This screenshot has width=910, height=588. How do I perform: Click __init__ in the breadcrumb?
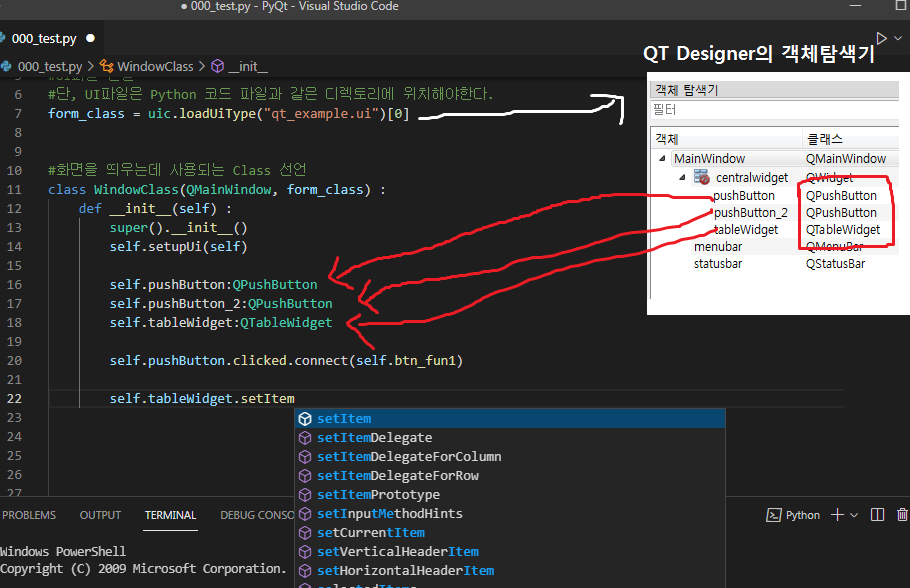(248, 66)
